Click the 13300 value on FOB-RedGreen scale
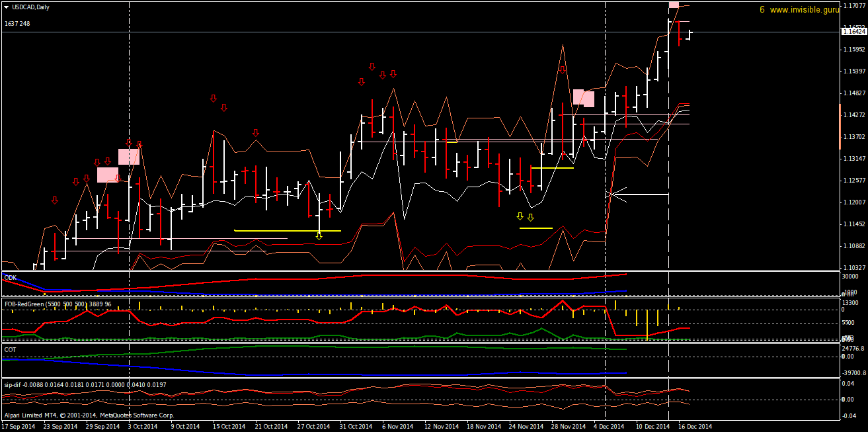 851,303
